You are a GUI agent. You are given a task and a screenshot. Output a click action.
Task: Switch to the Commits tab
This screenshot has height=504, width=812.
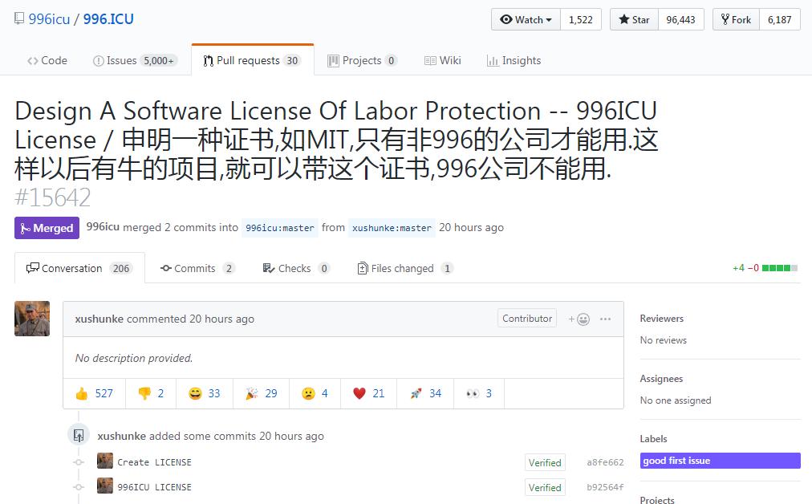tap(197, 268)
